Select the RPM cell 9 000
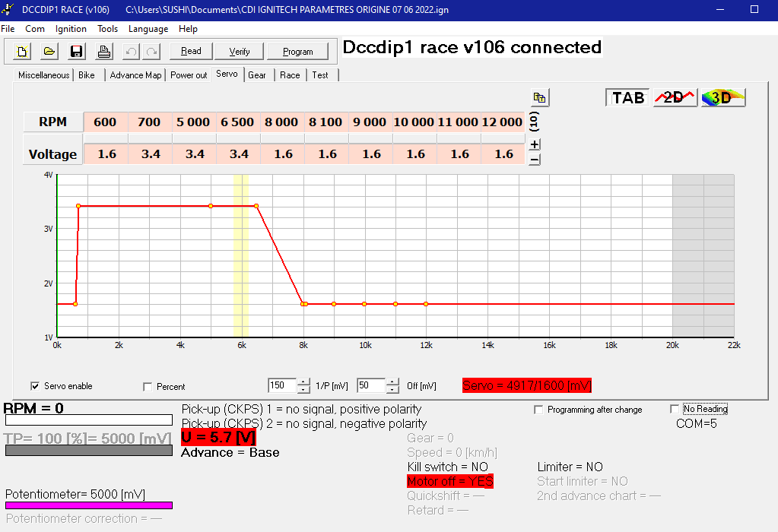 pos(370,122)
